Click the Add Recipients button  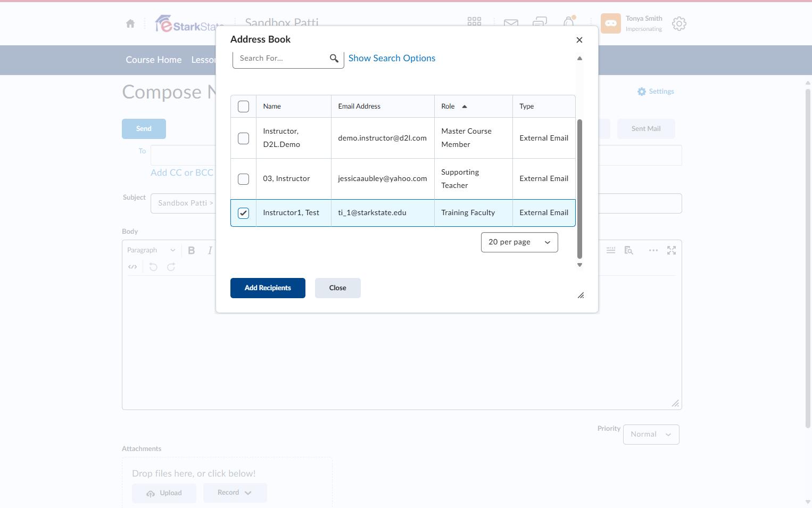[268, 288]
